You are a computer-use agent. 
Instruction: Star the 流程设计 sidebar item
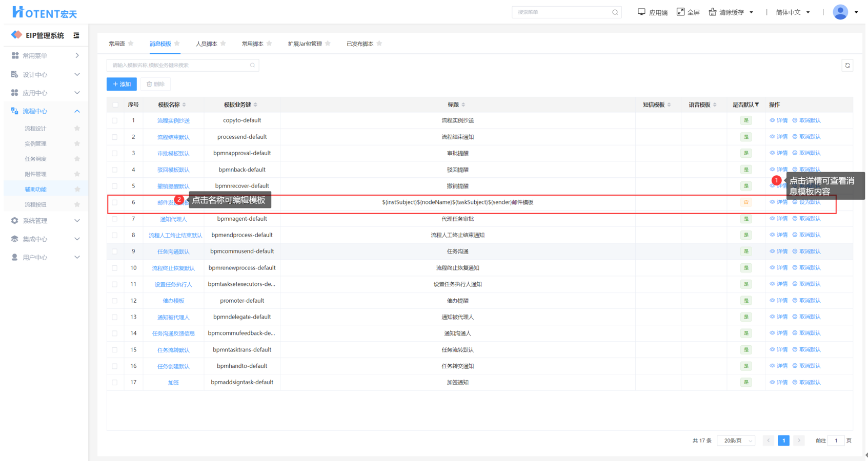point(77,129)
